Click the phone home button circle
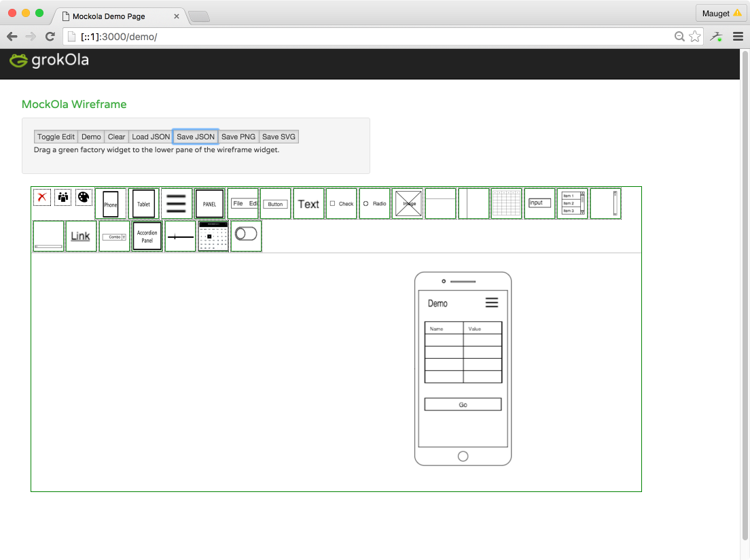750x560 pixels. pyautogui.click(x=463, y=456)
